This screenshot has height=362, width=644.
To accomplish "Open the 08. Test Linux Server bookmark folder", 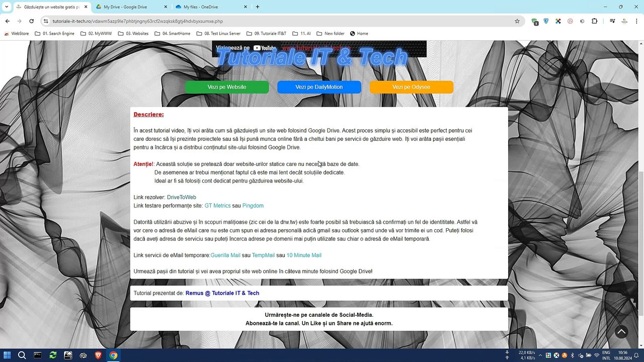I will [218, 34].
